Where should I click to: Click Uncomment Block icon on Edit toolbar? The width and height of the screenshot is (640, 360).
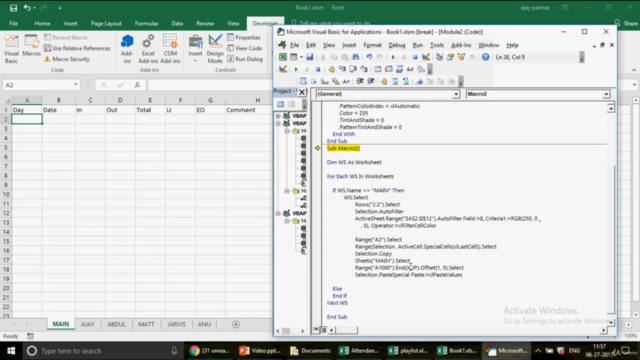406,81
